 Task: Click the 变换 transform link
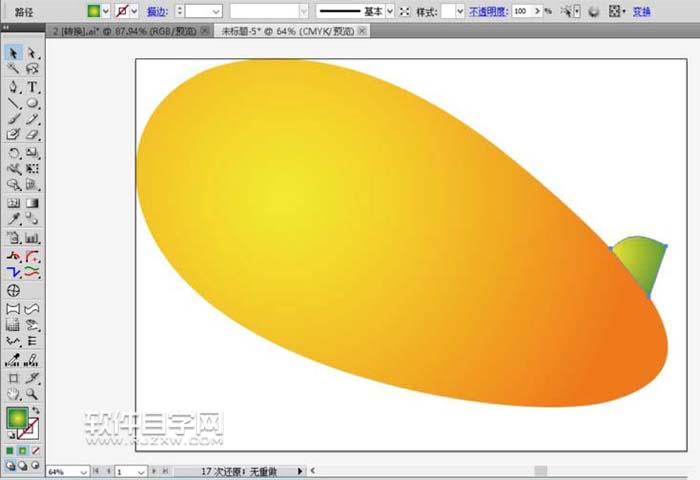tap(641, 11)
